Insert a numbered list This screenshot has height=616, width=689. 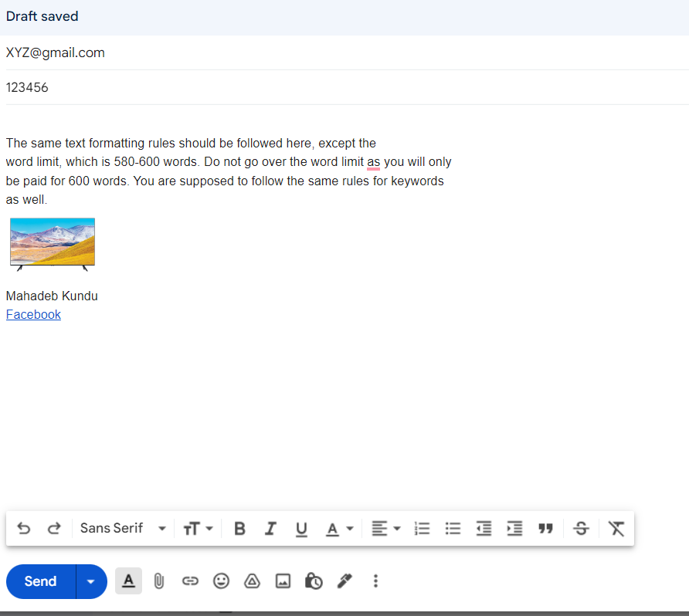tap(422, 528)
